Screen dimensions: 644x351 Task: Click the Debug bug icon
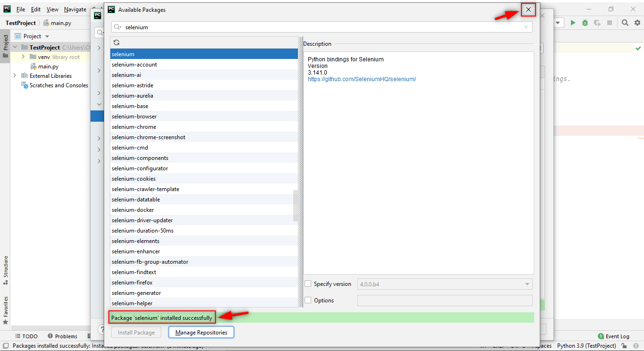pos(585,23)
